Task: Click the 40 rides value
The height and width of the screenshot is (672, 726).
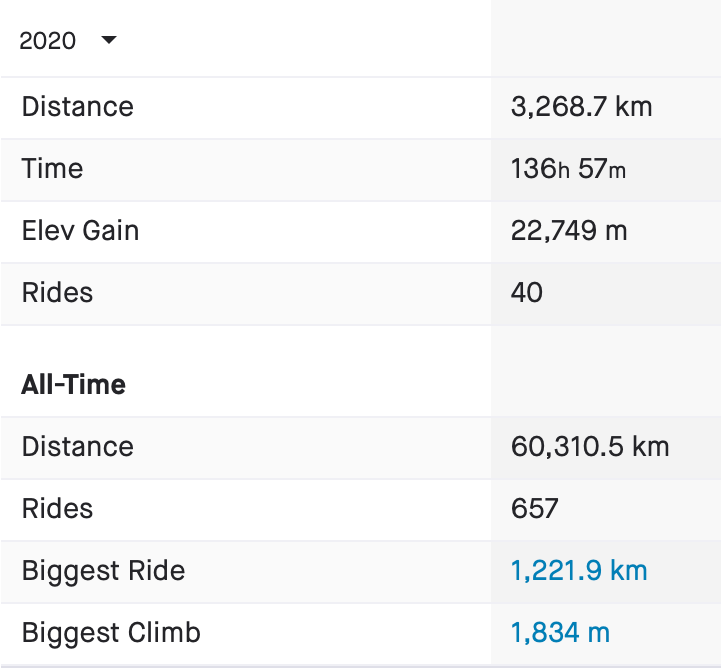Action: [527, 293]
